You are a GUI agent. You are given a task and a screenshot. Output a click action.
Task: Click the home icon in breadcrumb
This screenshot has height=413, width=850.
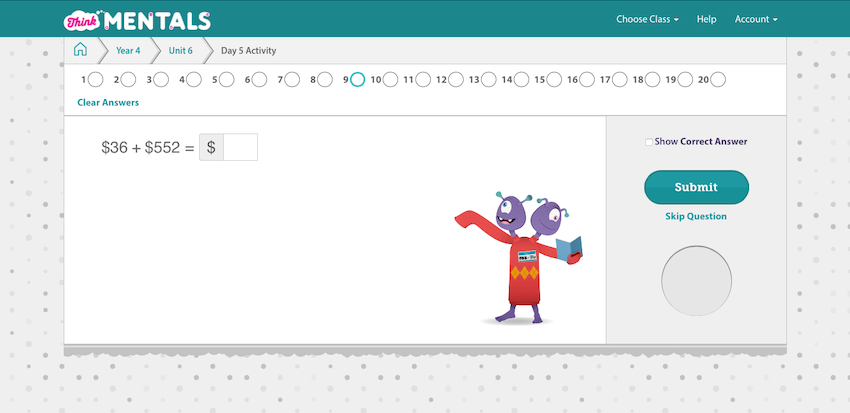80,50
